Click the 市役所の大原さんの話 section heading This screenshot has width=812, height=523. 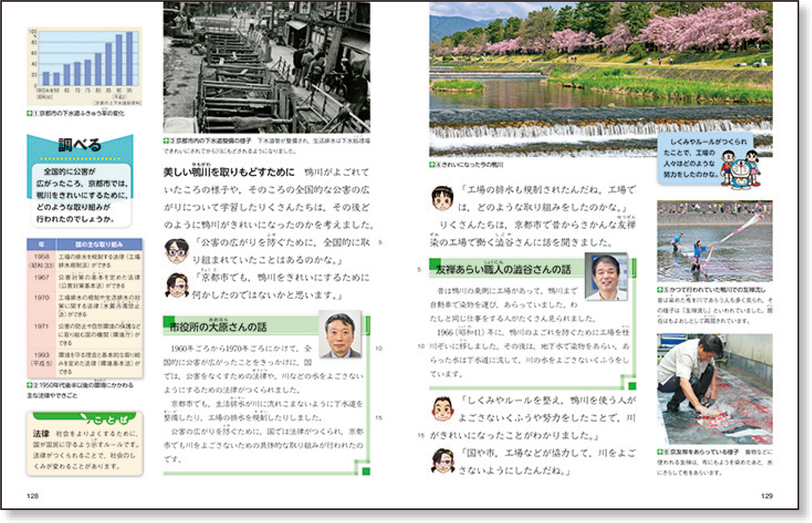218,327
